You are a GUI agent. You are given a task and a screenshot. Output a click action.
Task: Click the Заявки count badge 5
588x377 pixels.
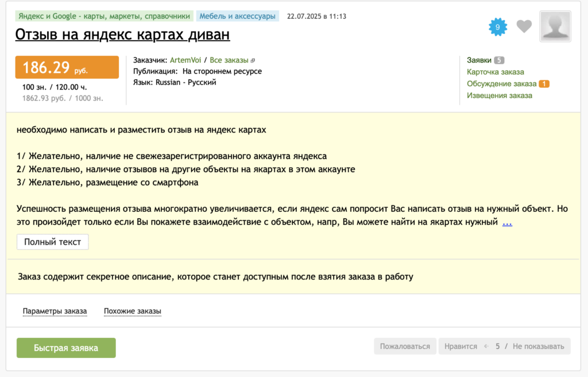point(499,60)
